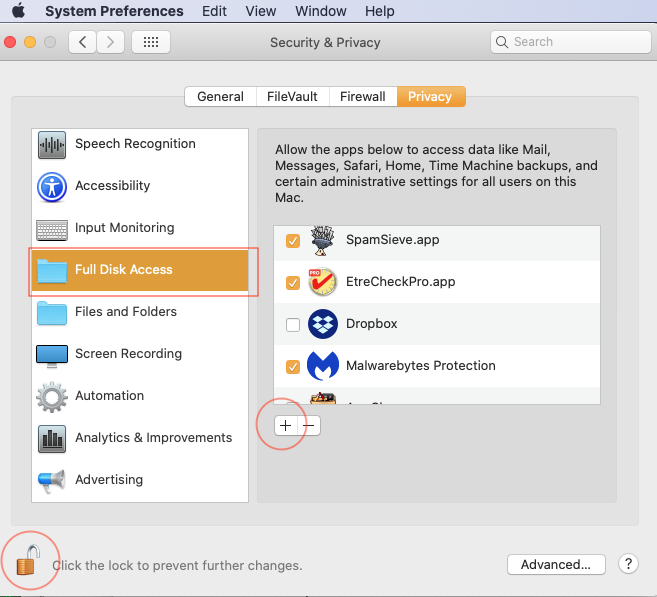Go forward with the right arrow button

point(111,42)
